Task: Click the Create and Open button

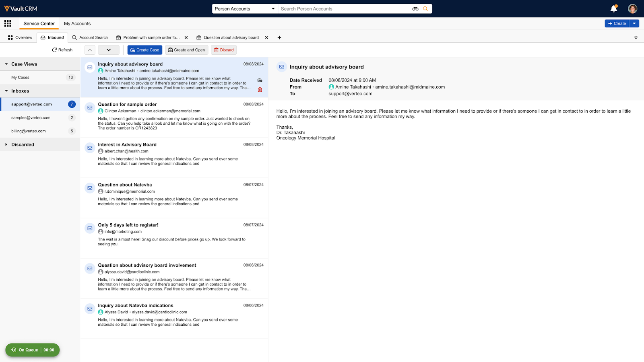Action: point(186,50)
